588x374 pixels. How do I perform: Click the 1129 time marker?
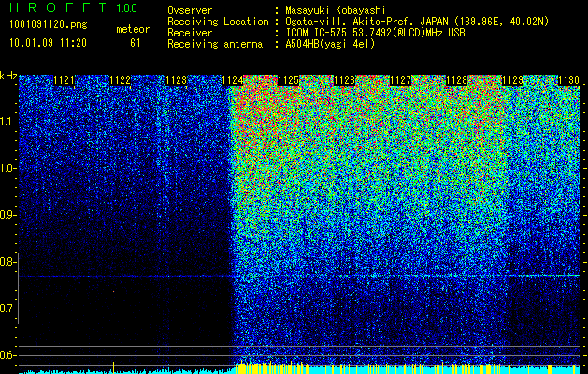512,80
